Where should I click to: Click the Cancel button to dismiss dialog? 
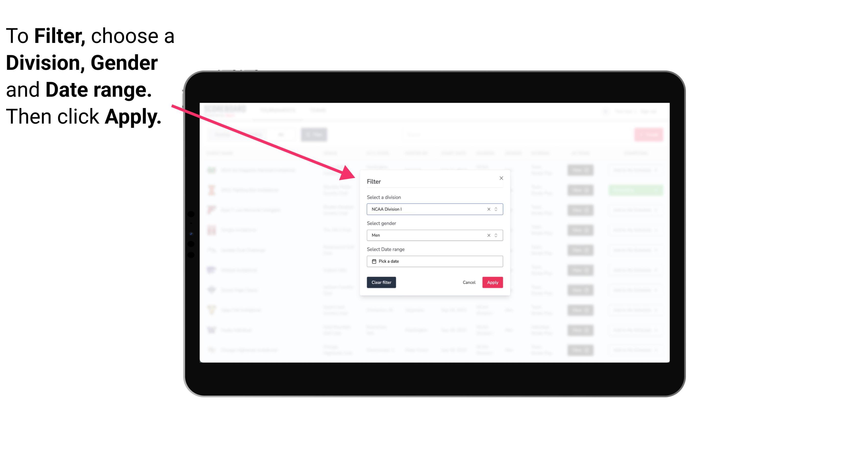pyautogui.click(x=469, y=283)
